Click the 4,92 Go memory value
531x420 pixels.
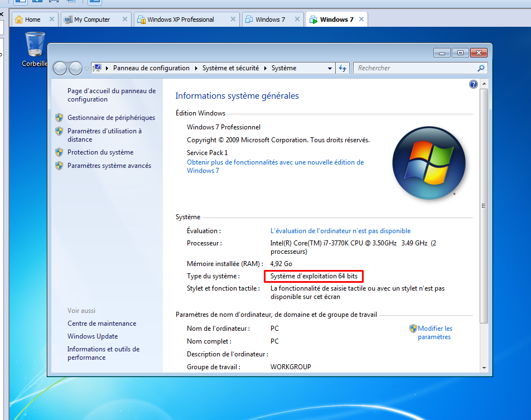click(281, 264)
